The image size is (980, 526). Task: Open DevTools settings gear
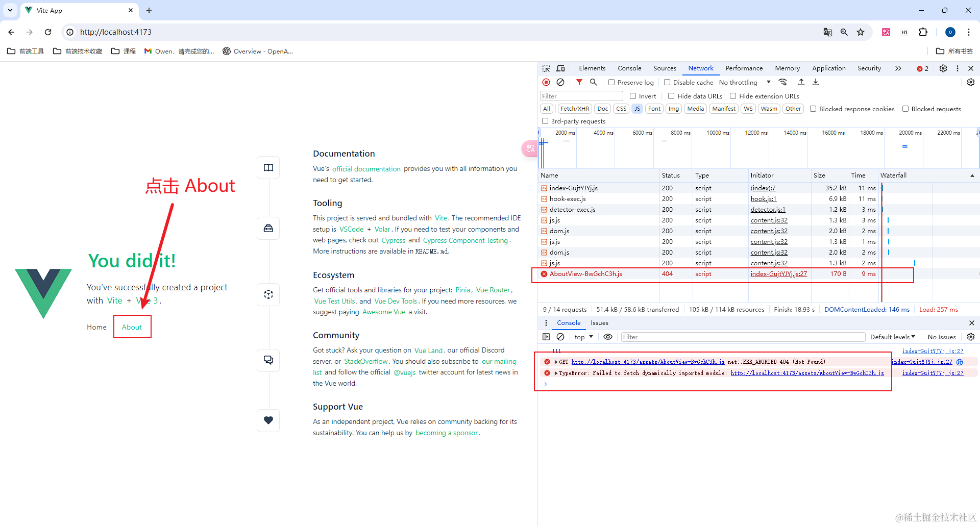(x=943, y=68)
